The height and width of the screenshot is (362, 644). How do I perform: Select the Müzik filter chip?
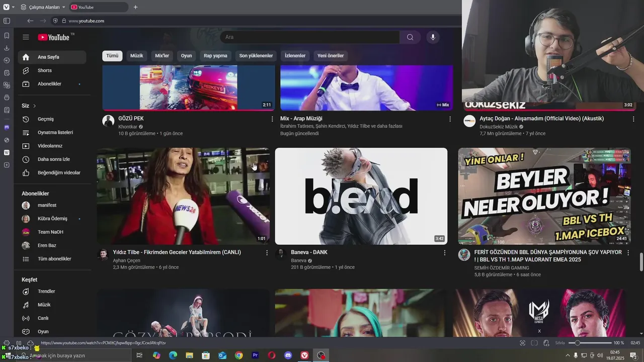pos(137,56)
